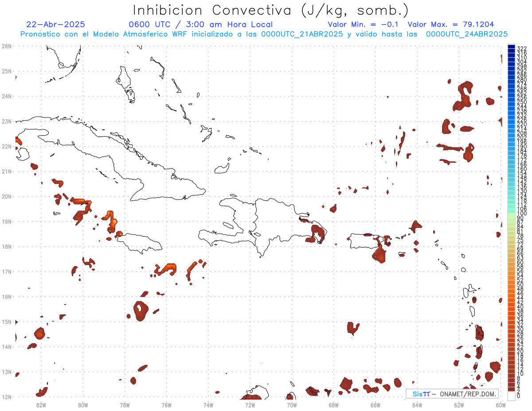The height and width of the screenshot is (411, 532).
Task: Click the 60W longitude label
Action: [501, 405]
